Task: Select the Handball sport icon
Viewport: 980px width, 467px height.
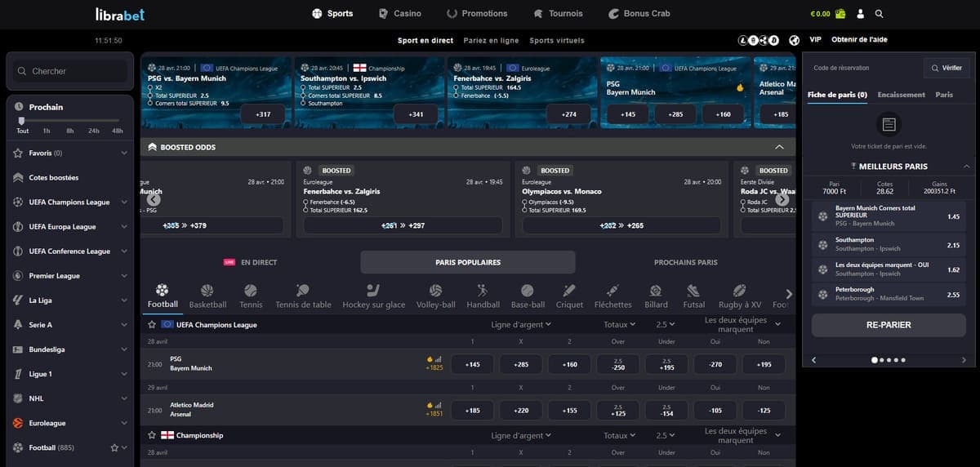Action: click(483, 297)
